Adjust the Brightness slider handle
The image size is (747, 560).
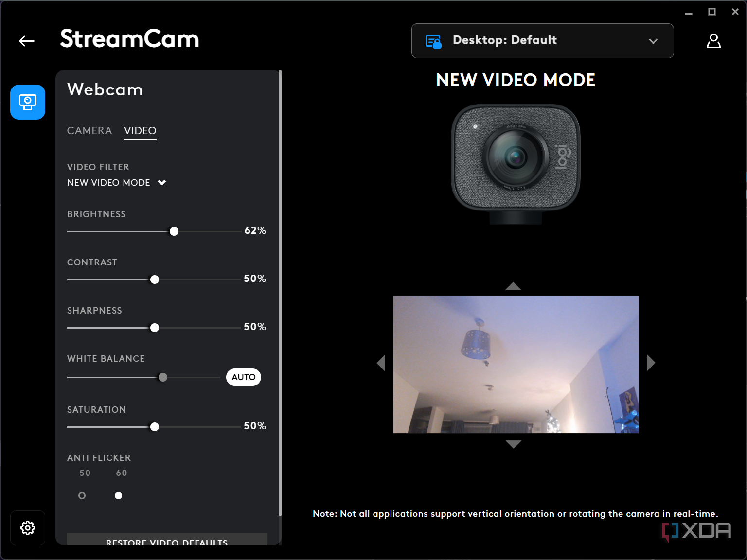[174, 231]
